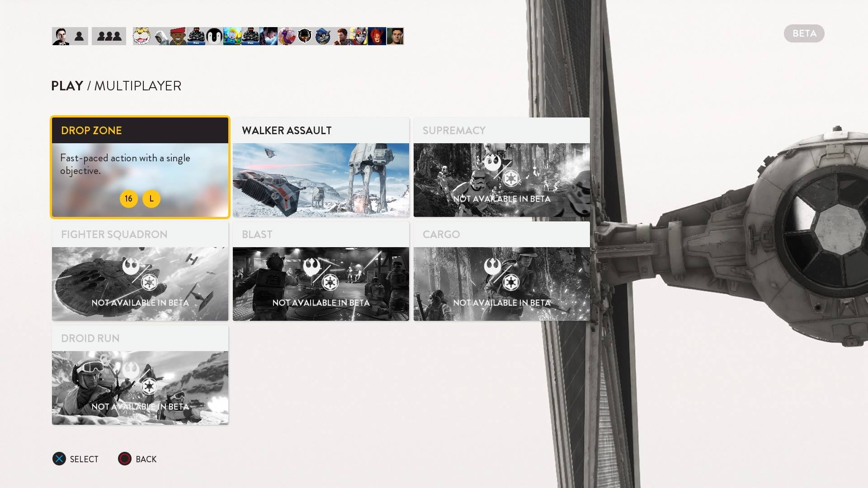Select the last dark-haired man avatar
This screenshot has width=868, height=488.
(395, 36)
